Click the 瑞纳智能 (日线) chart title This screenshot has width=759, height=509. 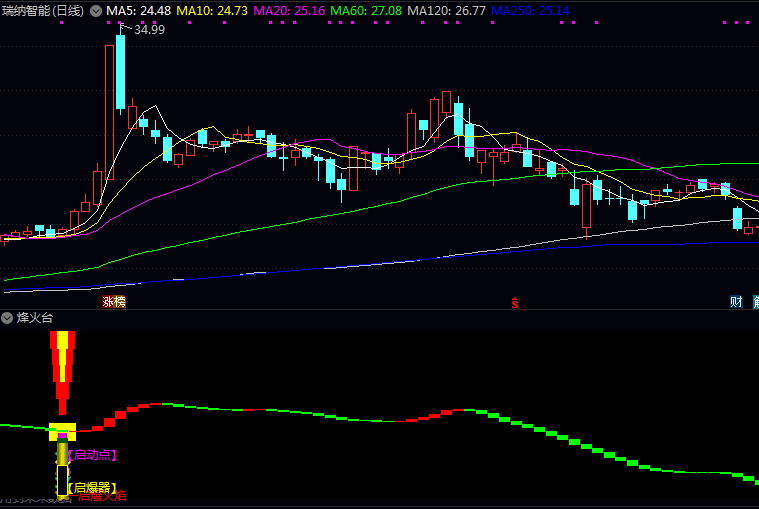(x=42, y=11)
